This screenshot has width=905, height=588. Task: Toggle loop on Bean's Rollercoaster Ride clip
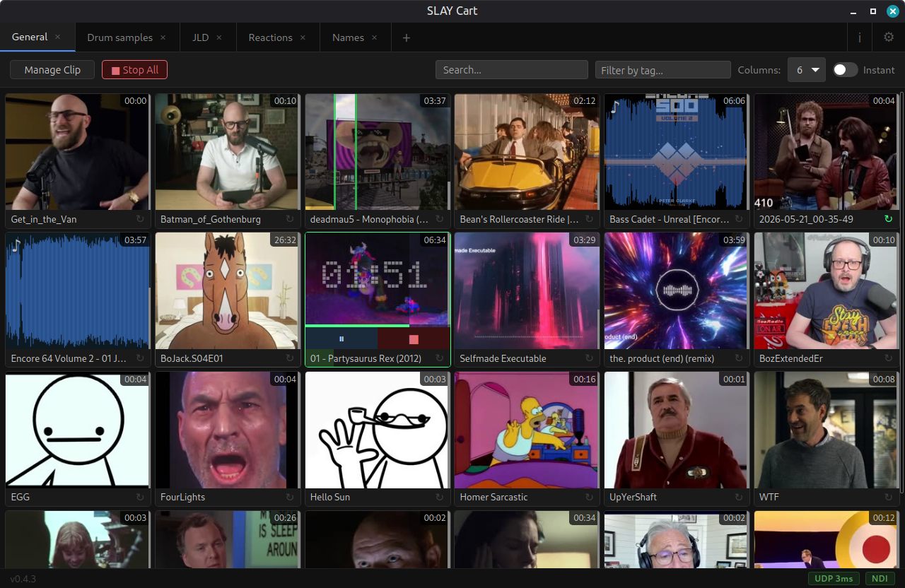(x=589, y=219)
